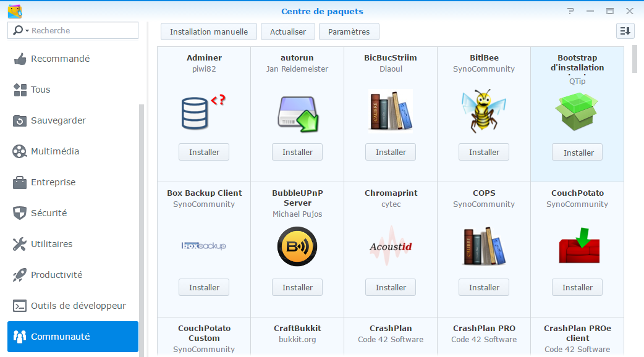Click the Installation manuelle button
This screenshot has width=644, height=357.
[209, 31]
